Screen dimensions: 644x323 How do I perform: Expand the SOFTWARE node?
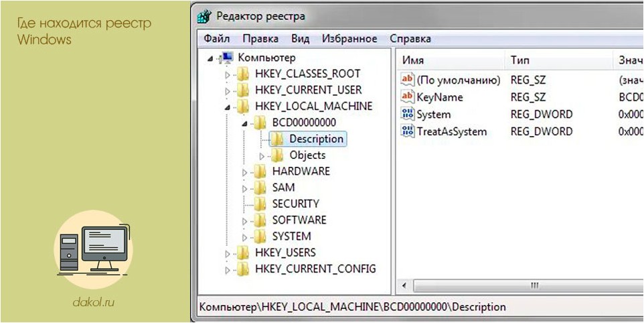point(245,222)
